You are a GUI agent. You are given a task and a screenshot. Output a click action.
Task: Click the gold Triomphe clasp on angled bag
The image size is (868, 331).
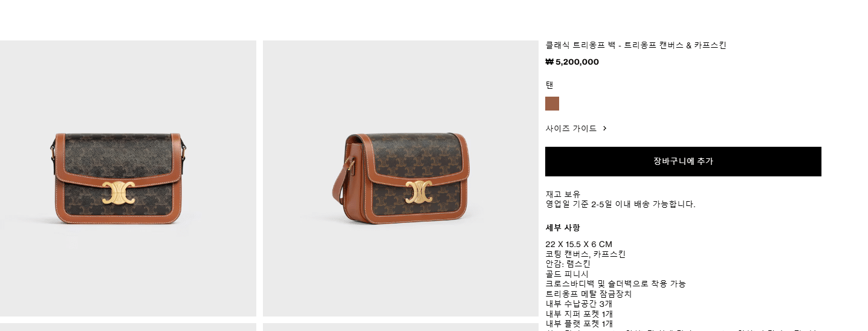[418, 191]
